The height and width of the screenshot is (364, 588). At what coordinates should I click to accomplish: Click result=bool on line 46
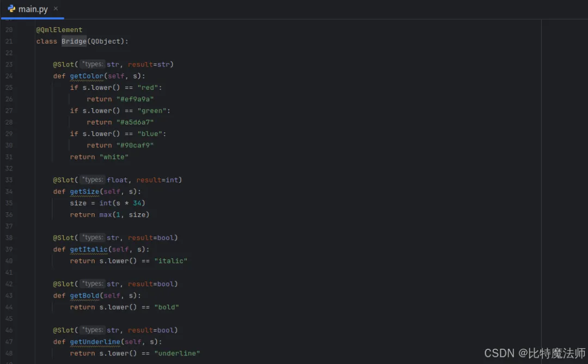pos(151,330)
